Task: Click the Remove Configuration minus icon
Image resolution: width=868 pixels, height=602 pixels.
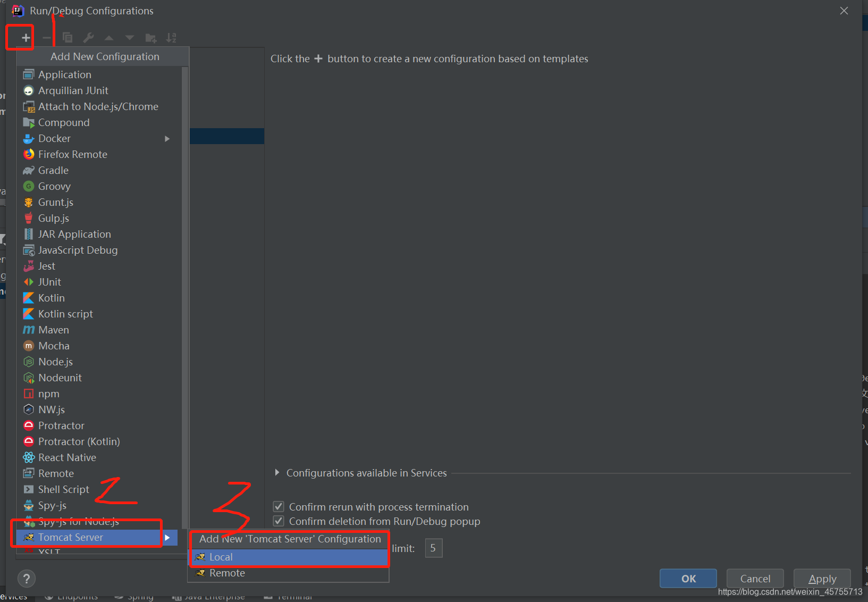Action: [47, 38]
